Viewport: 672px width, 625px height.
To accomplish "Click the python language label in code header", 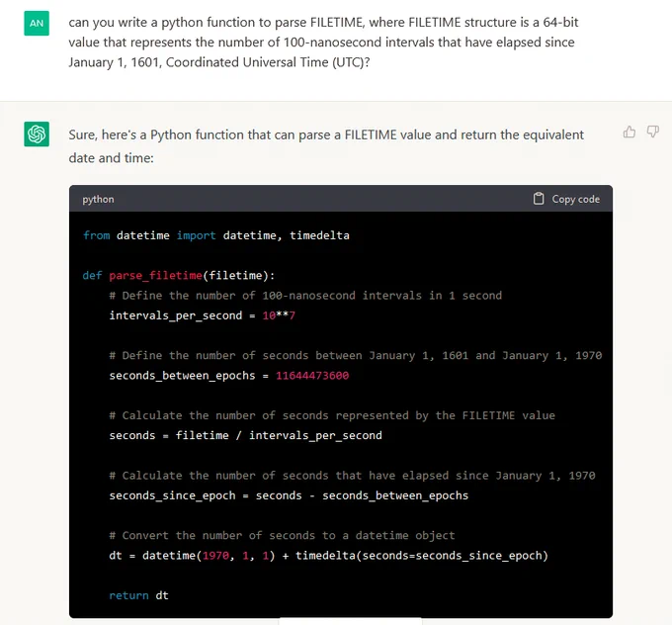I will point(98,199).
